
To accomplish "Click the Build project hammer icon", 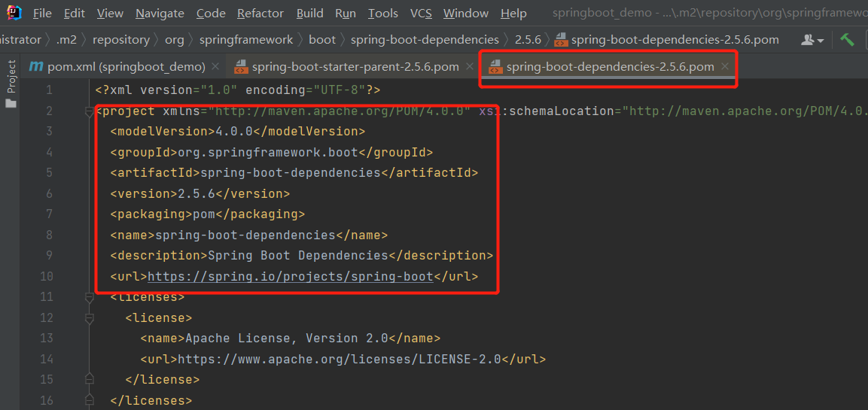I will (x=848, y=40).
